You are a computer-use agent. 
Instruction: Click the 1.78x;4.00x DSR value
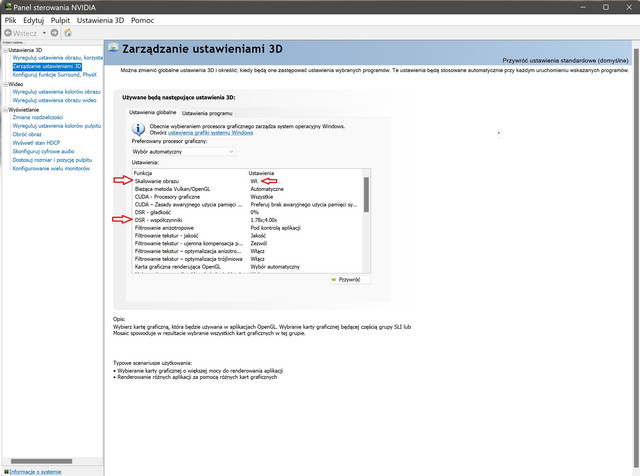click(x=264, y=220)
